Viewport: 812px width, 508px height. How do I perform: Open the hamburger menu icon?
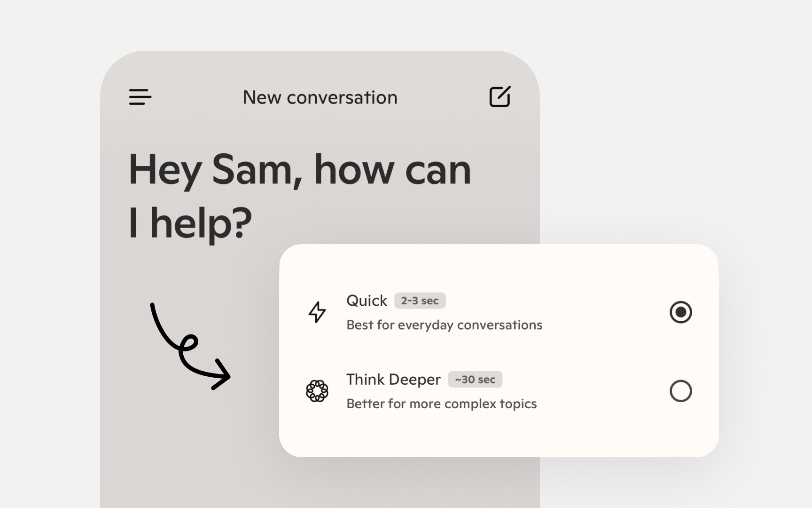[x=140, y=97]
